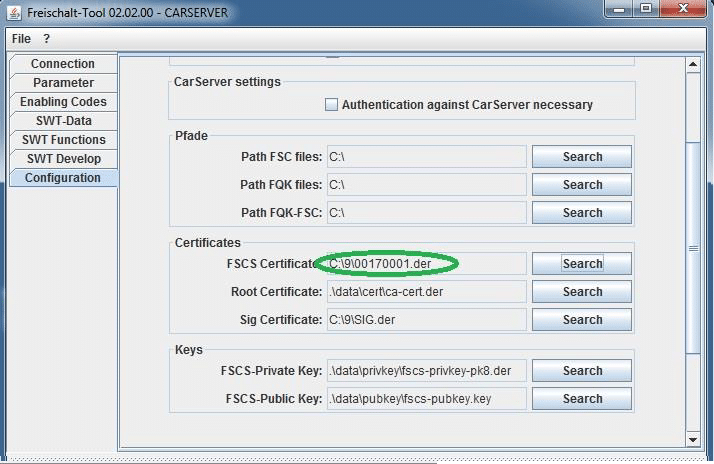This screenshot has width=714, height=464.
Task: Click the FSCS Certificate path field
Action: (x=425, y=264)
